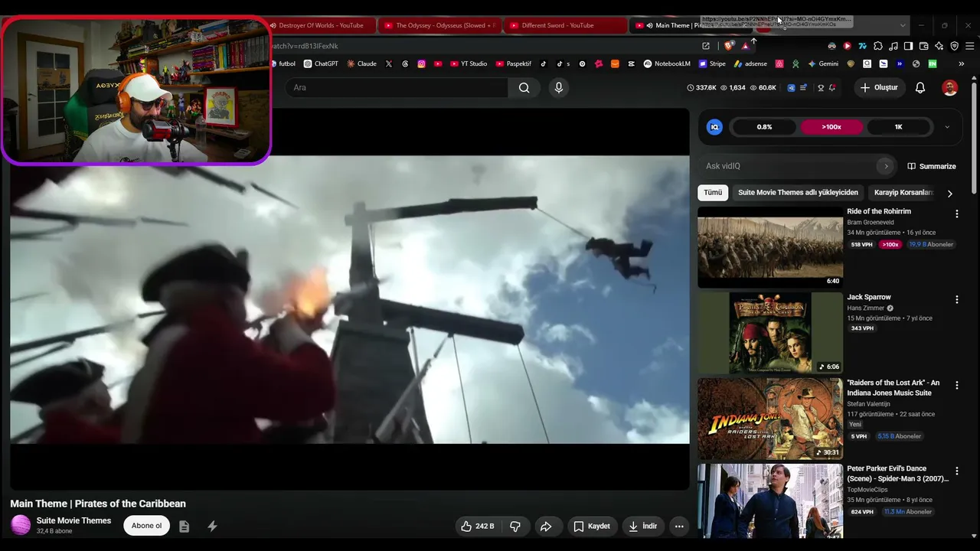Click the vidIQ Summarize button

coord(932,166)
